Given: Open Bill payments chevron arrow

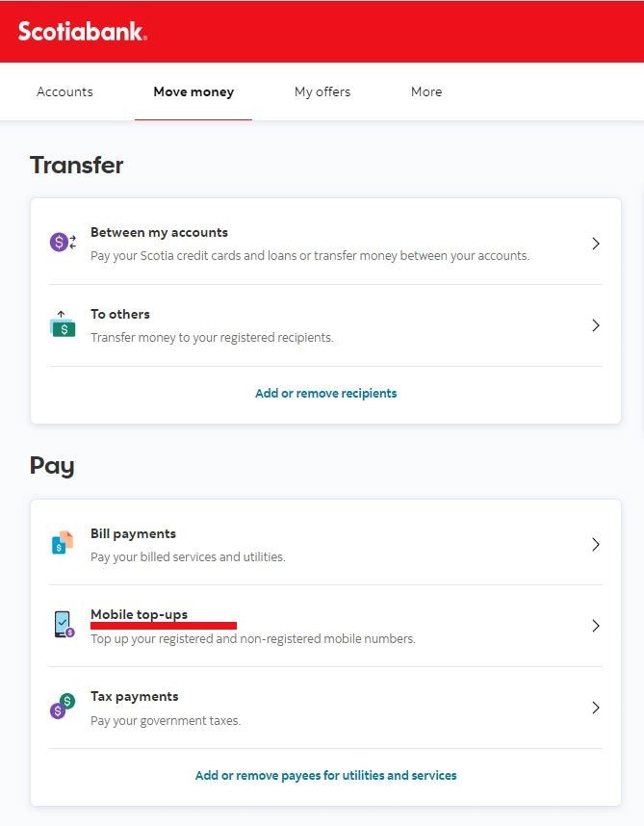Looking at the screenshot, I should tap(596, 544).
